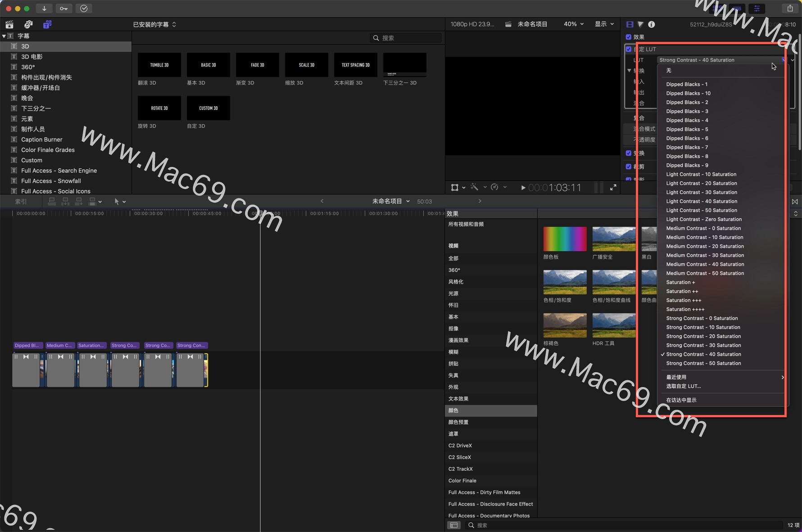Toggle the 自定 LUT effect checkbox
This screenshot has height=532, width=802.
[x=629, y=49]
